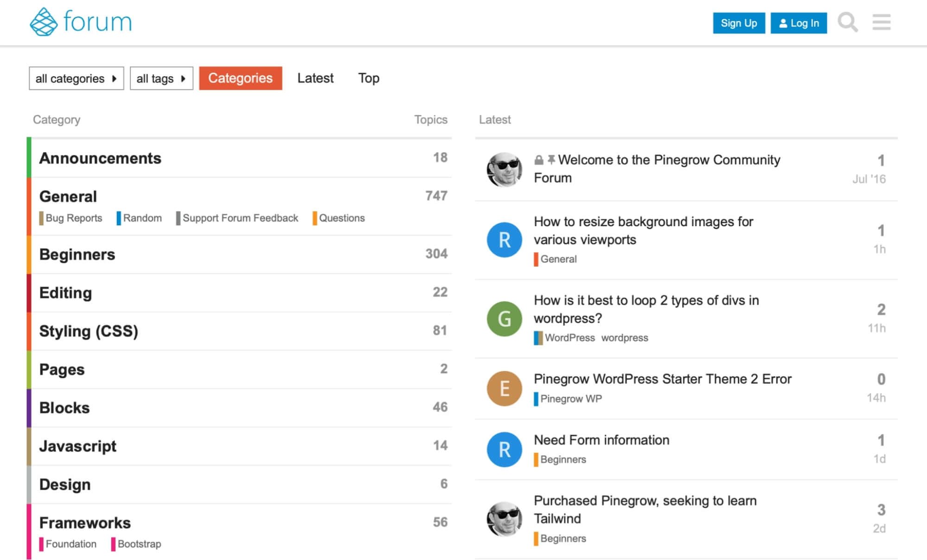This screenshot has width=927, height=560.
Task: Open the hamburger menu icon
Action: pyautogui.click(x=881, y=22)
